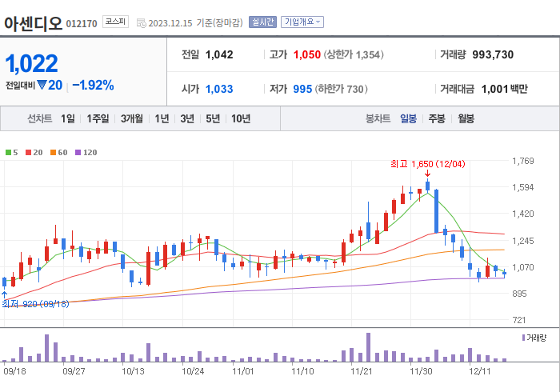Click the 12/11 date label on the x-axis
560x392 pixels.
coord(480,371)
